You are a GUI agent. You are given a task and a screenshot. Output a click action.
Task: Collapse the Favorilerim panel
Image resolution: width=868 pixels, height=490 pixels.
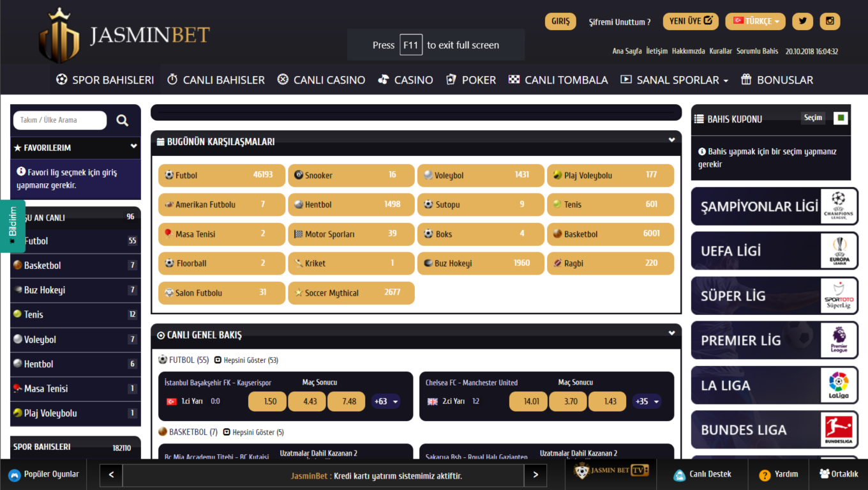(133, 146)
